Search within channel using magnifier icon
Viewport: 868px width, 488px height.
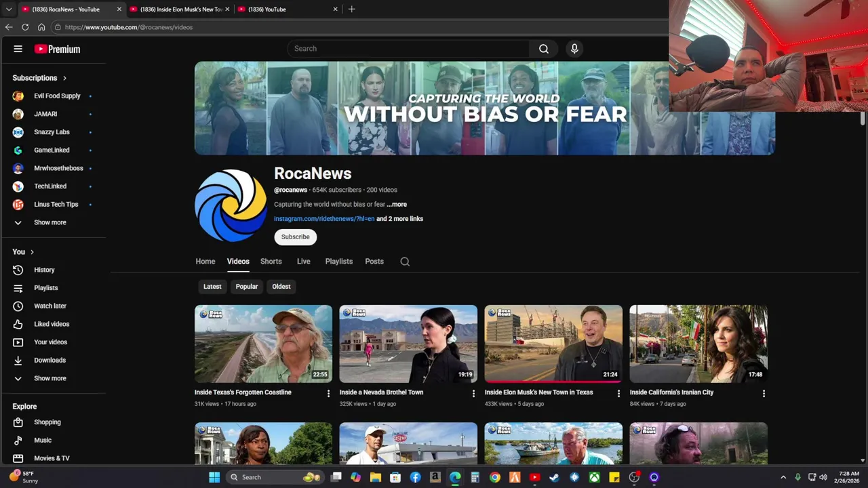click(405, 262)
